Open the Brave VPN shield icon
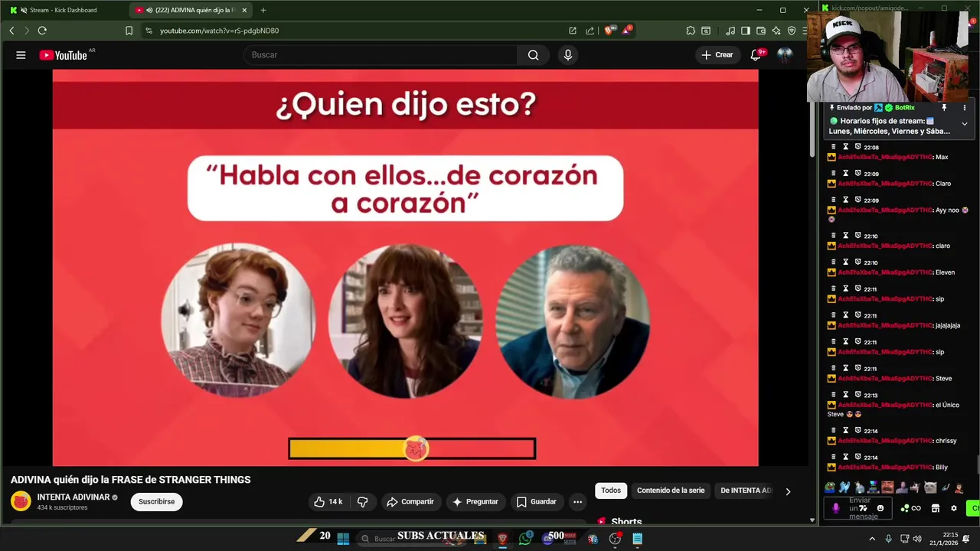This screenshot has height=551, width=980. pyautogui.click(x=792, y=31)
